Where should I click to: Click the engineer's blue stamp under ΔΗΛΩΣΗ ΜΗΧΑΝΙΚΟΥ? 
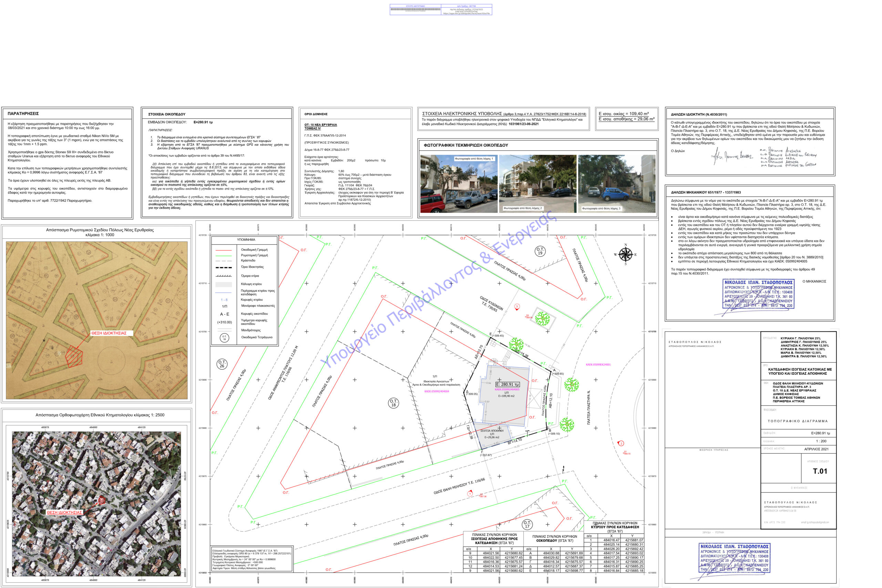click(758, 294)
